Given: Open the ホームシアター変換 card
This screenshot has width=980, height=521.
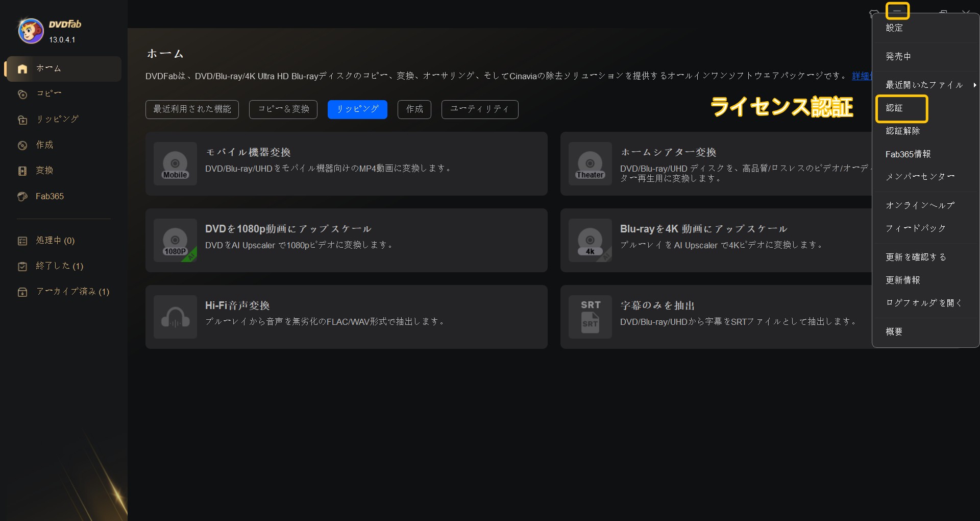Looking at the screenshot, I should pyautogui.click(x=716, y=164).
